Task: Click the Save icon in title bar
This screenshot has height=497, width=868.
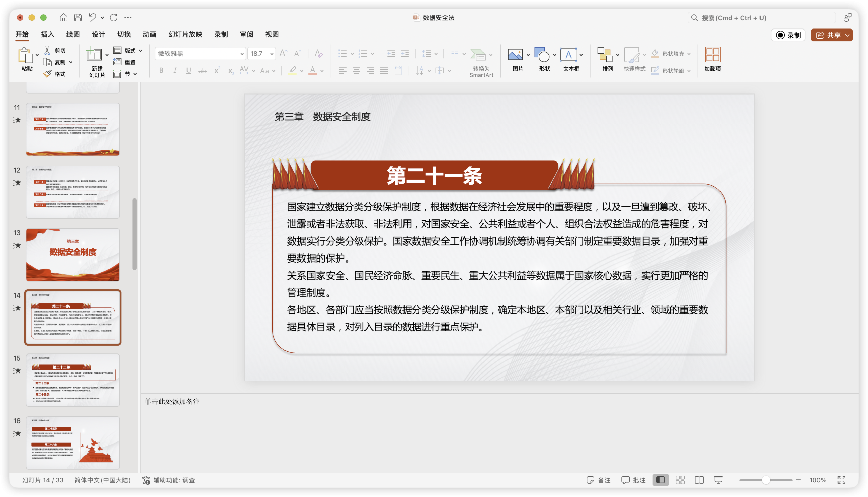Action: click(78, 17)
